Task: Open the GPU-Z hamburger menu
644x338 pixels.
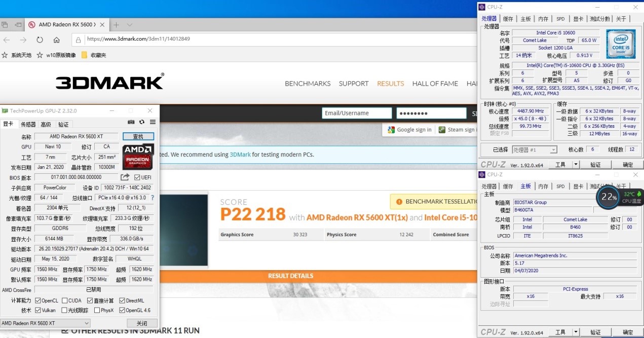Action: coord(151,122)
